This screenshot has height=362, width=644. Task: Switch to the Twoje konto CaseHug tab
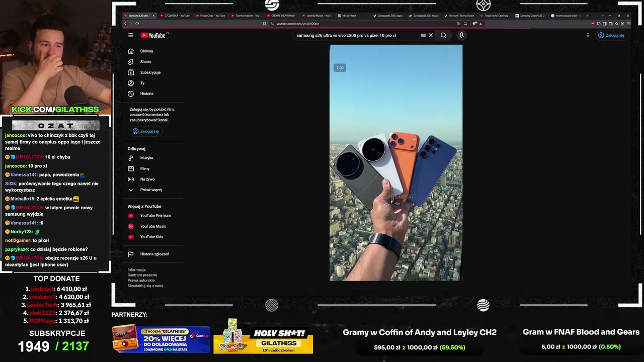pyautogui.click(x=495, y=16)
